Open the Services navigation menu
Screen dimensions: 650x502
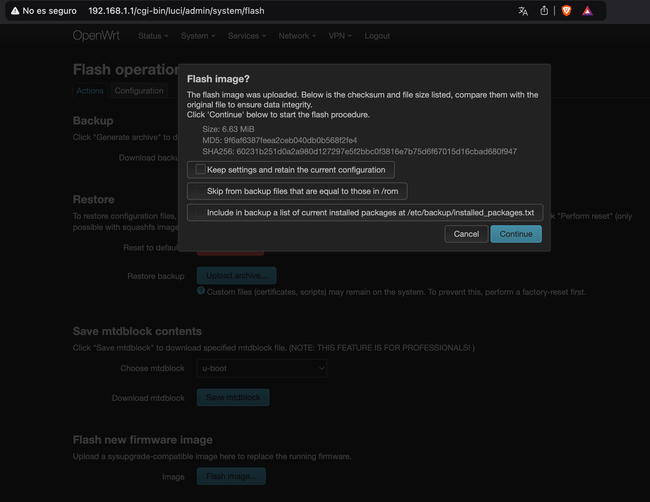(x=247, y=36)
